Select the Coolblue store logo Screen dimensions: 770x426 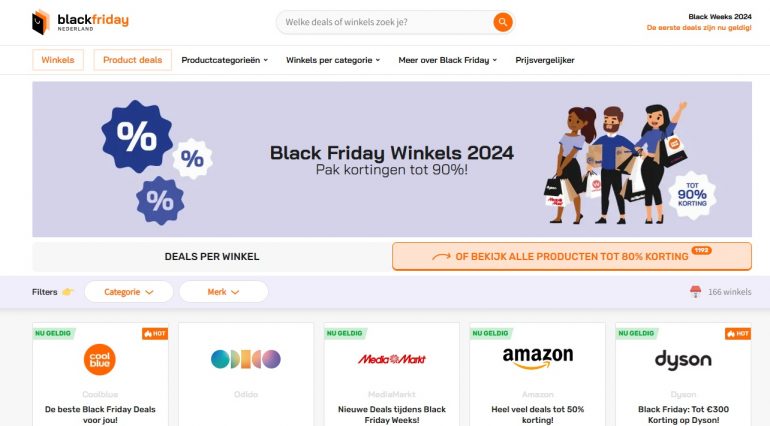[x=100, y=359]
